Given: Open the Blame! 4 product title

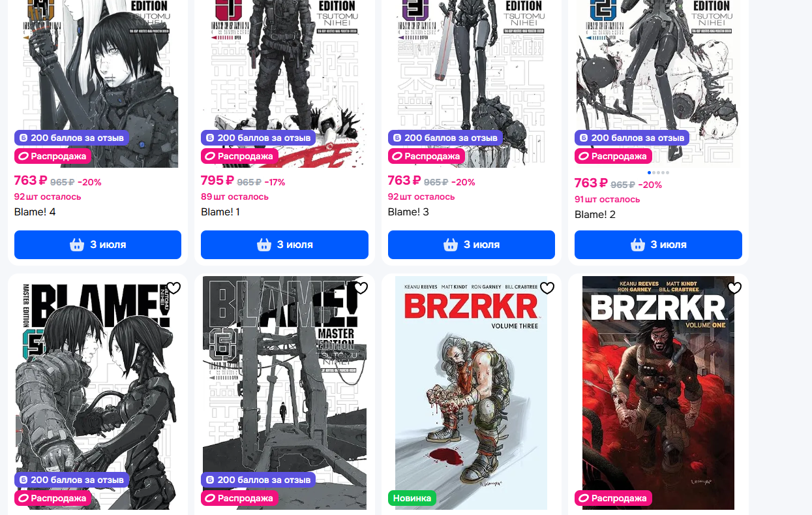Looking at the screenshot, I should (x=35, y=212).
